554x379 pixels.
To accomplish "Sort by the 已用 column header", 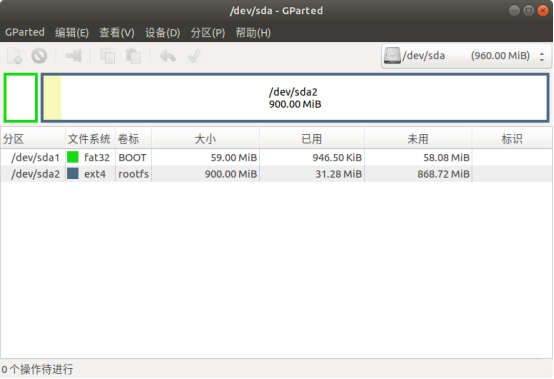I will point(312,139).
